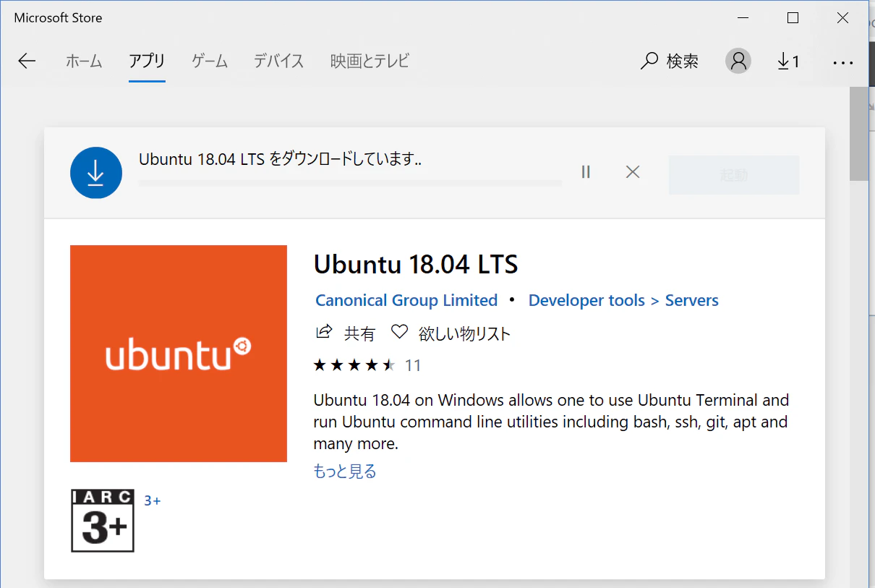This screenshot has width=875, height=588.
Task: Click the Ubuntu 18.04 LTS title heading
Action: click(x=416, y=265)
